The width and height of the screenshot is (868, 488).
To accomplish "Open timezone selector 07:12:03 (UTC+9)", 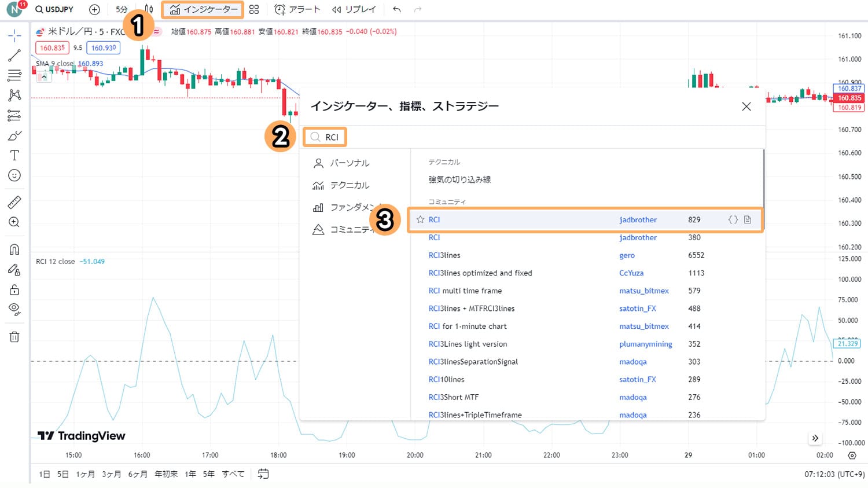I will 834,474.
